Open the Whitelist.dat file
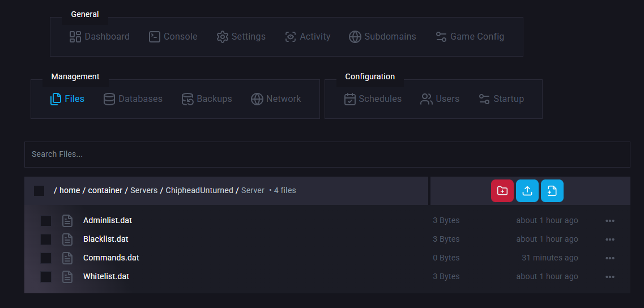Screen dimensions: 644x308 click(x=106, y=276)
